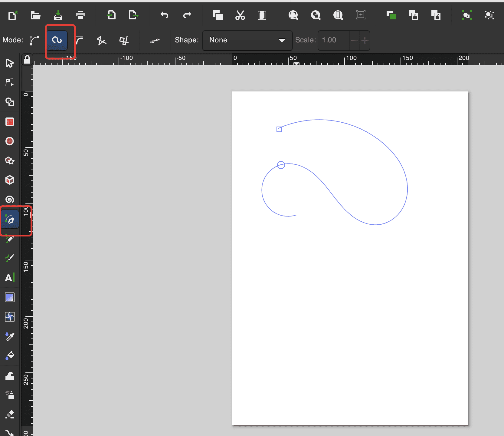The width and height of the screenshot is (504, 436).
Task: Paste from clipboard
Action: point(262,15)
